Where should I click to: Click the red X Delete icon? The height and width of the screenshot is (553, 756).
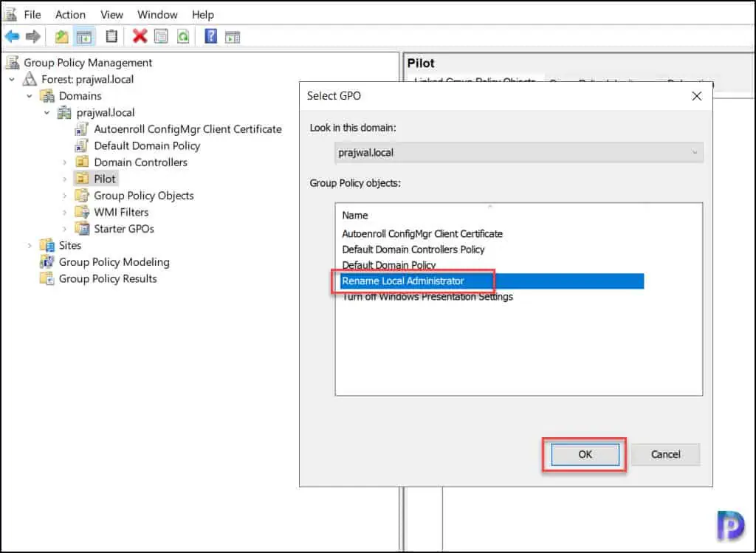click(140, 36)
